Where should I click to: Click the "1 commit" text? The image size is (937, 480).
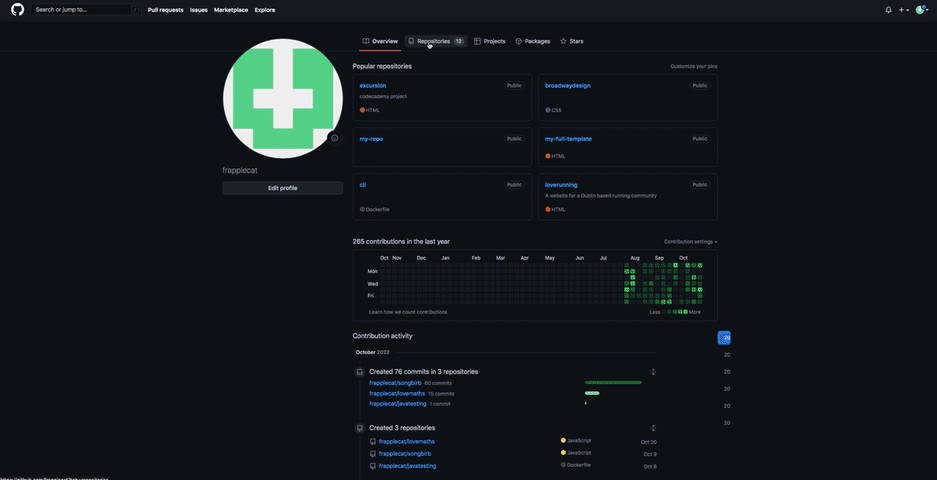(x=440, y=404)
